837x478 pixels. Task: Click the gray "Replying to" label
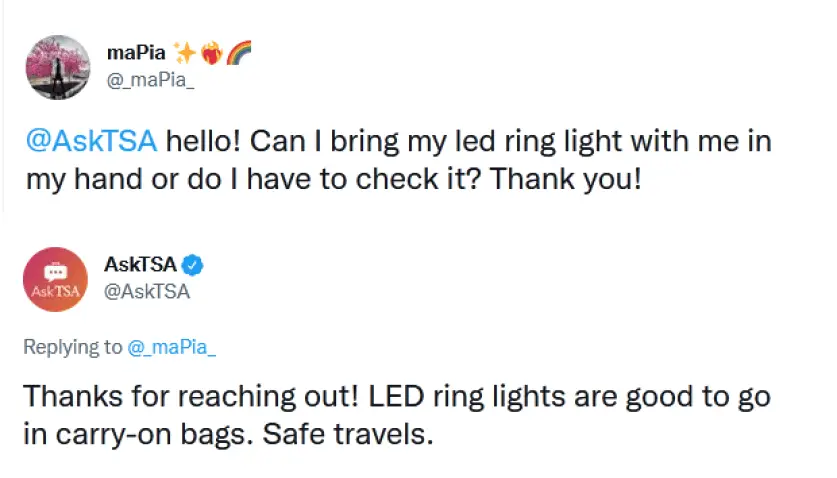coord(73,348)
